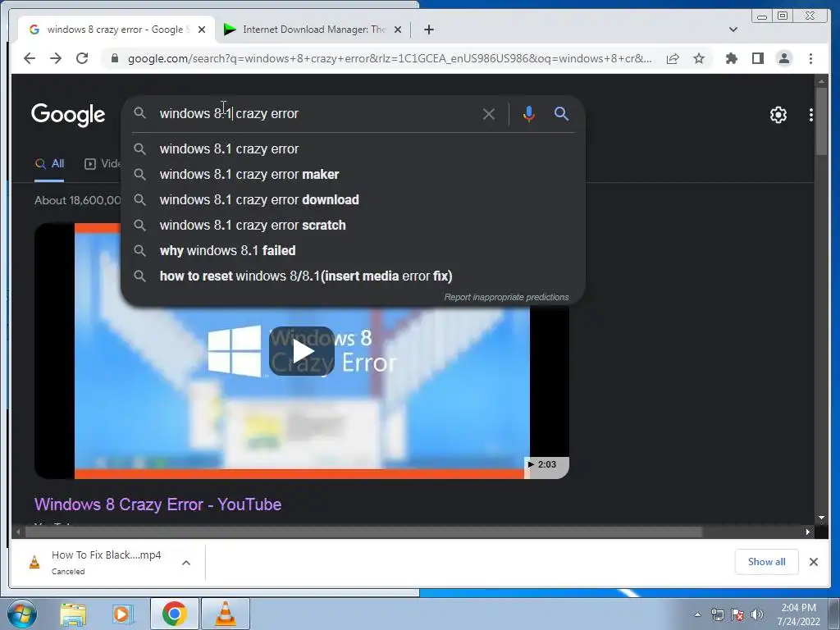The width and height of the screenshot is (840, 630).
Task: Open site security lock info
Action: coord(114,58)
